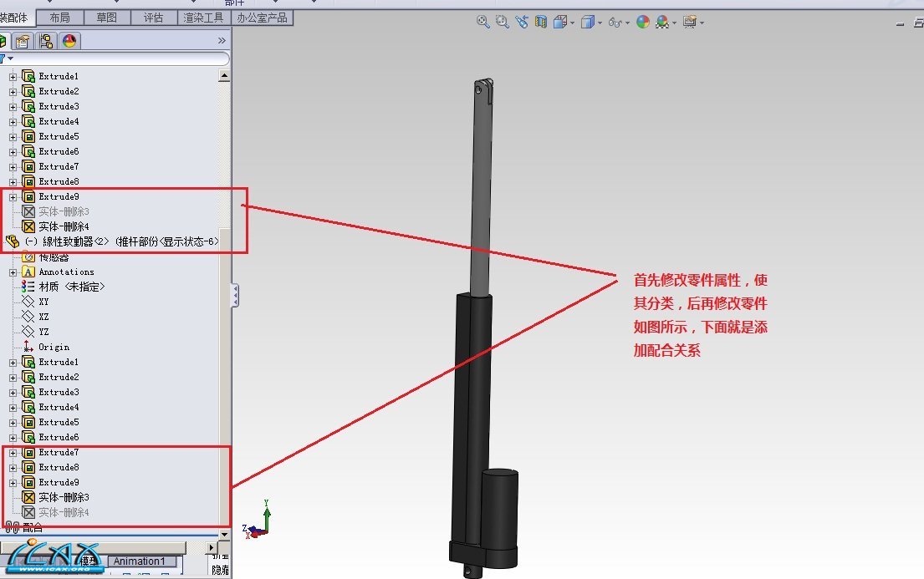Expand the Annotations tree node
Image resolution: width=924 pixels, height=579 pixels.
13,272
